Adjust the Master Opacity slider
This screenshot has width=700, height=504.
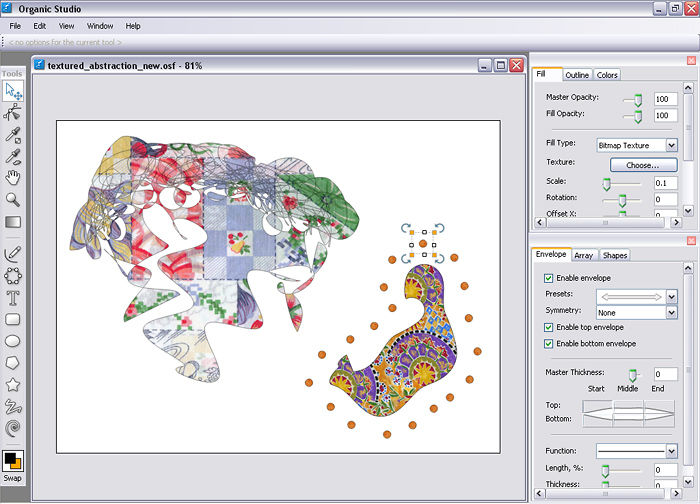coord(638,100)
